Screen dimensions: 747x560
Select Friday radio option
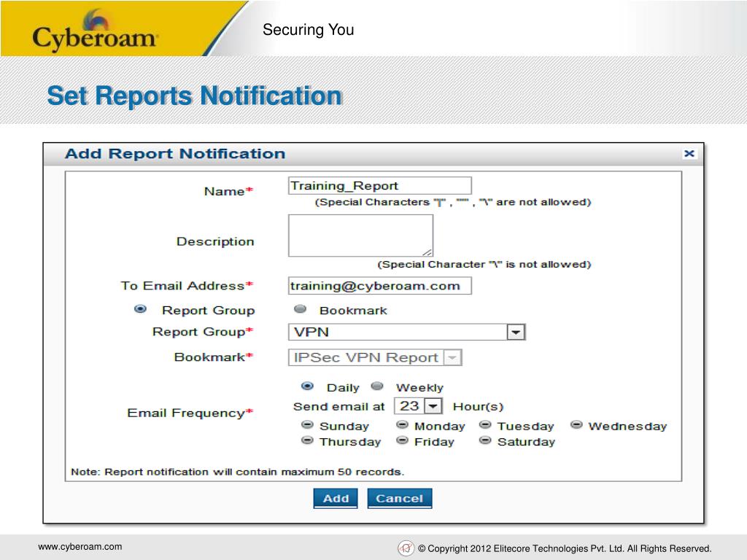pos(402,440)
